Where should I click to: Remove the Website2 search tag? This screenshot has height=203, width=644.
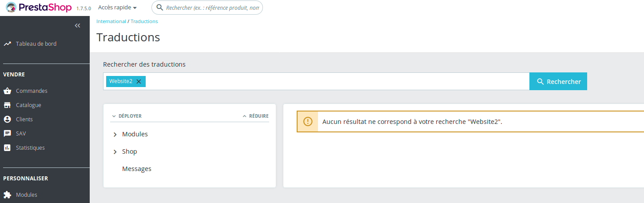[x=139, y=81]
